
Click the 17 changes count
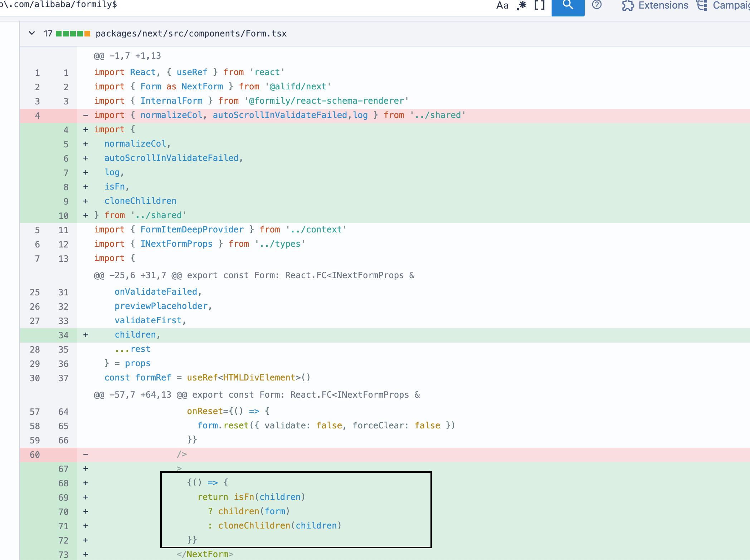(x=48, y=34)
